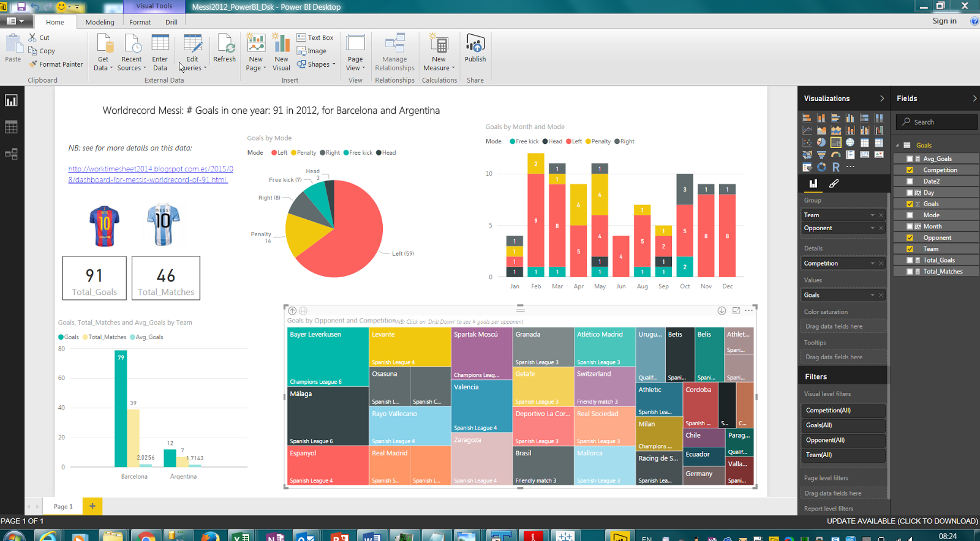
Task: Collapse the Fields pane
Action: pyautogui.click(x=974, y=99)
